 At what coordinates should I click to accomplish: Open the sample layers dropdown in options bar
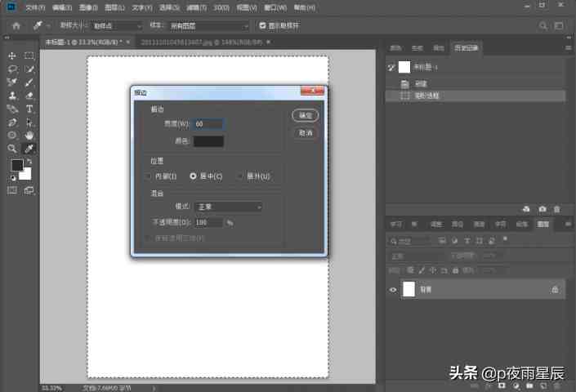[208, 25]
